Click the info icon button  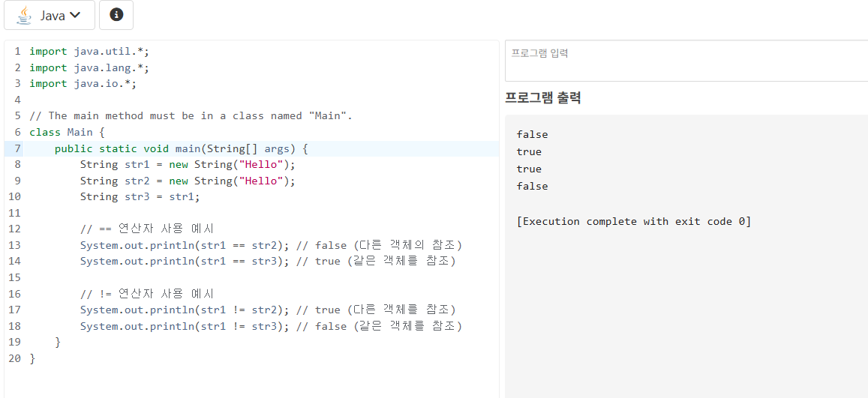(x=116, y=15)
